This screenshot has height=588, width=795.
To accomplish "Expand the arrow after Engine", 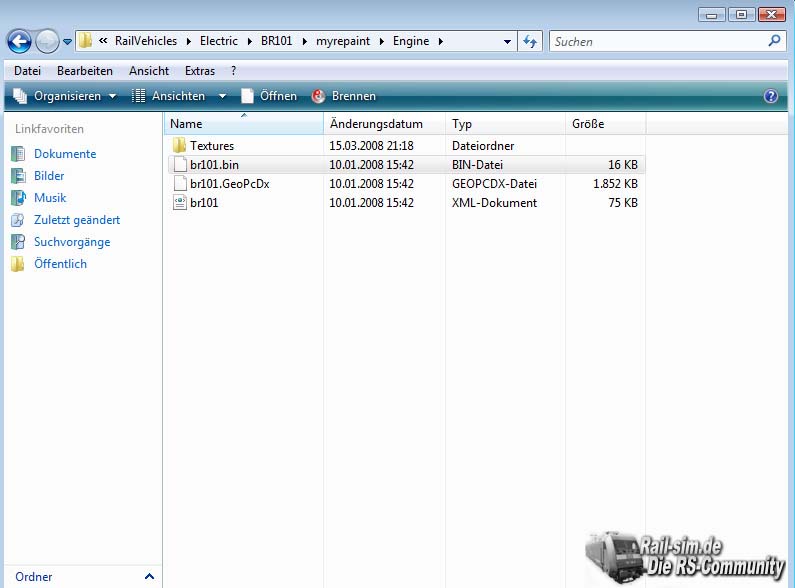I will click(441, 42).
